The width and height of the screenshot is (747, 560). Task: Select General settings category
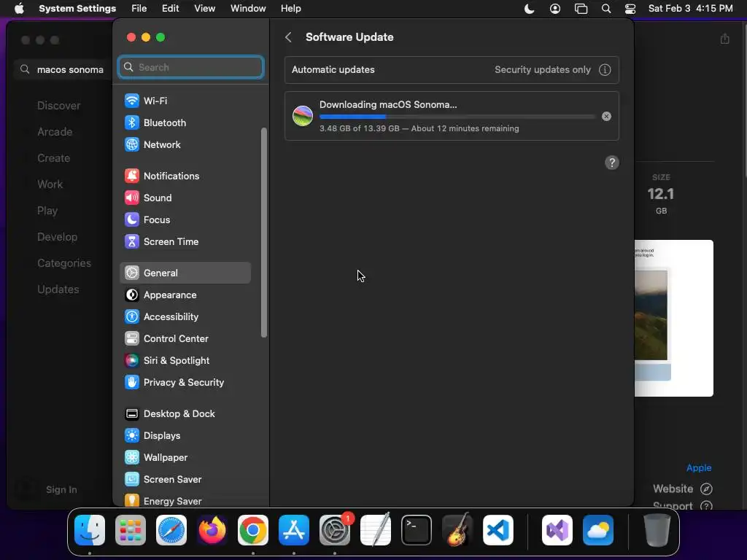[185, 273]
